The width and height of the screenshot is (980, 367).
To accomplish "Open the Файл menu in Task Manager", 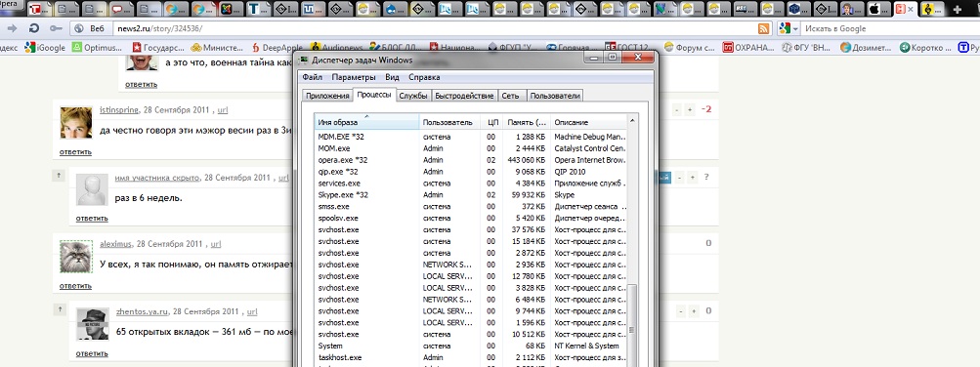I will 312,77.
